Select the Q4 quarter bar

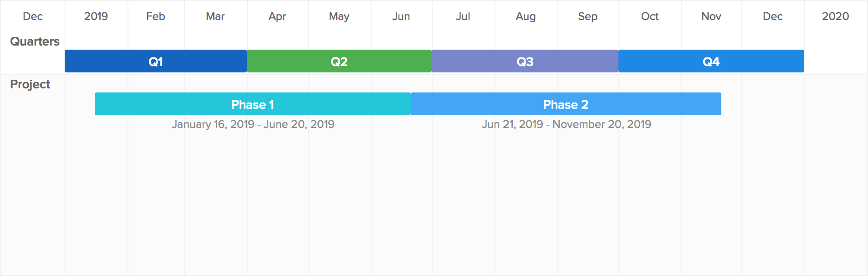(x=711, y=61)
